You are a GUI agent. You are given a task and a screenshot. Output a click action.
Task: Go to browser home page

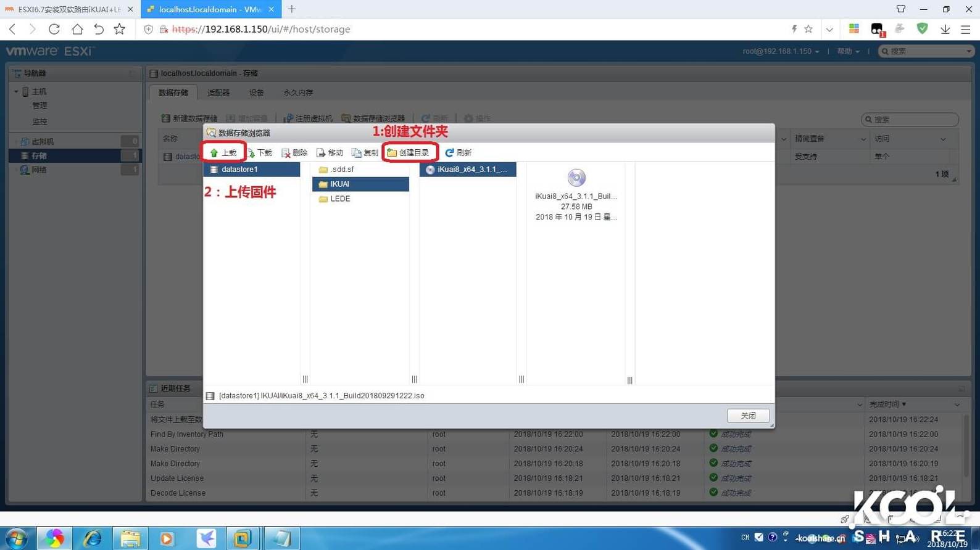pyautogui.click(x=77, y=29)
